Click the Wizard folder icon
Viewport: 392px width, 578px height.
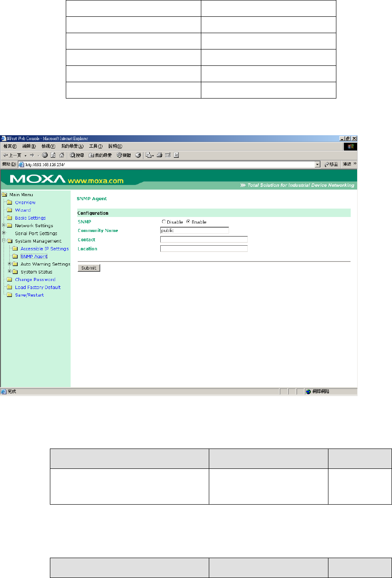(9, 210)
